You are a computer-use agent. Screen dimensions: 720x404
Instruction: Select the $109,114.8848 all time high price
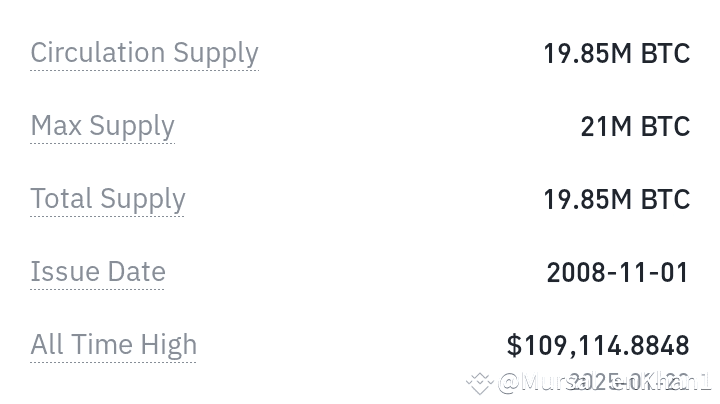pyautogui.click(x=598, y=345)
